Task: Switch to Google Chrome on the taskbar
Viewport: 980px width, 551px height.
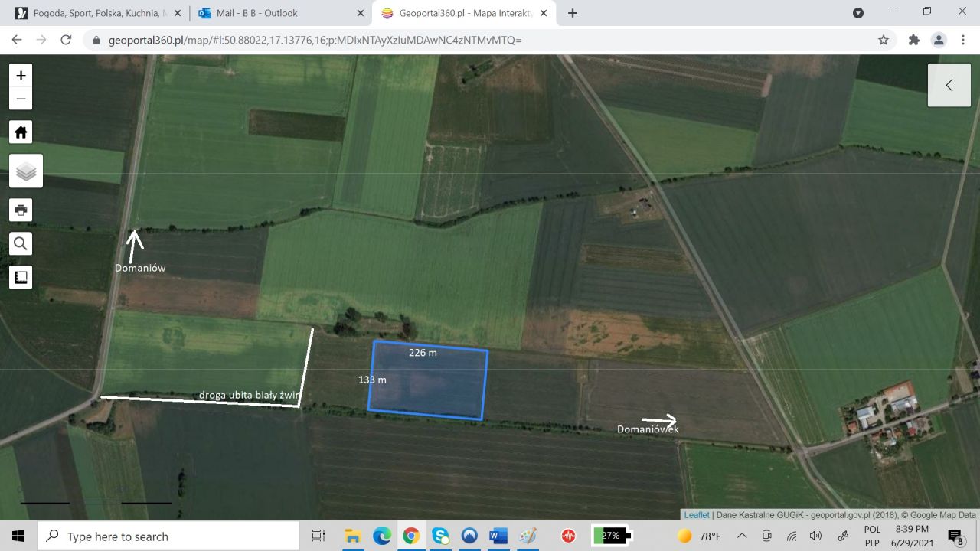Action: (x=411, y=536)
